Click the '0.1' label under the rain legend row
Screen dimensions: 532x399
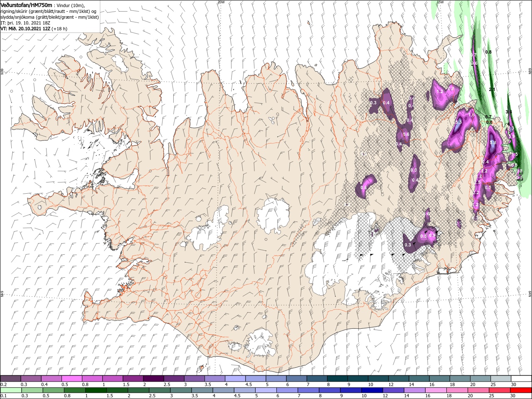(3, 396)
